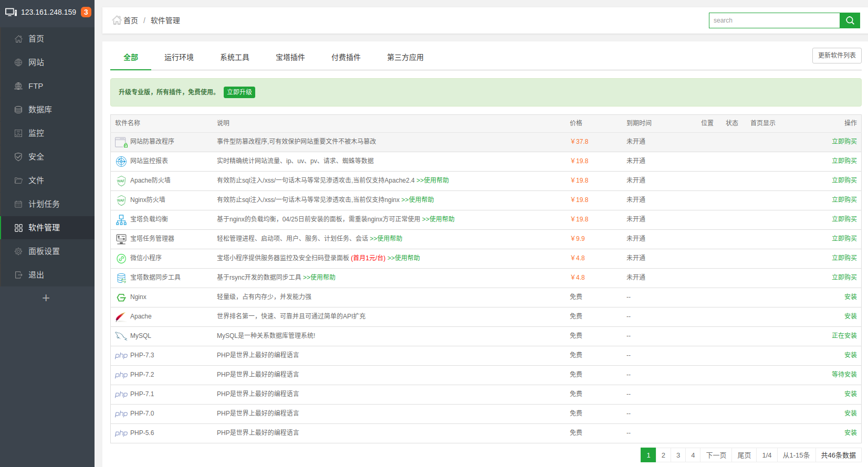Select 软件管理 in the sidebar
This screenshot has width=868, height=467.
47,228
